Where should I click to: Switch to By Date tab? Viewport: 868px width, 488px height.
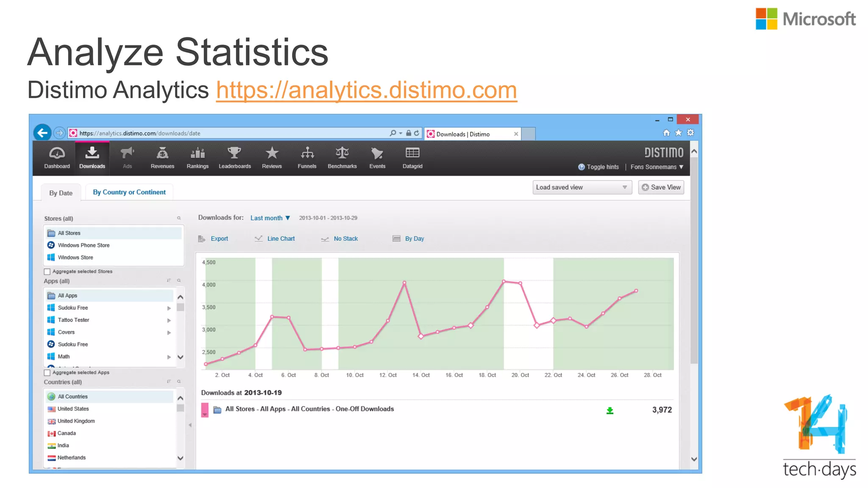tap(61, 193)
